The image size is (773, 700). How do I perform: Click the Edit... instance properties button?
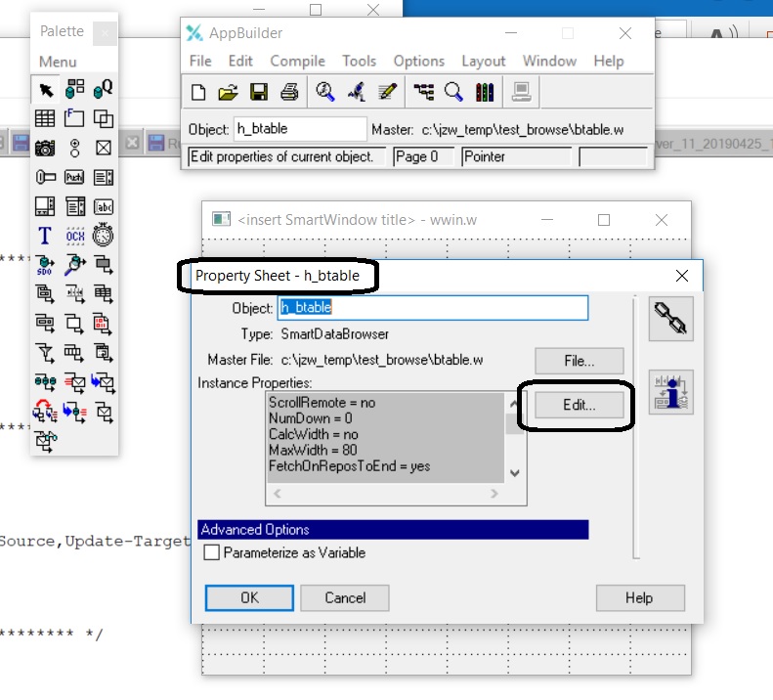(579, 405)
